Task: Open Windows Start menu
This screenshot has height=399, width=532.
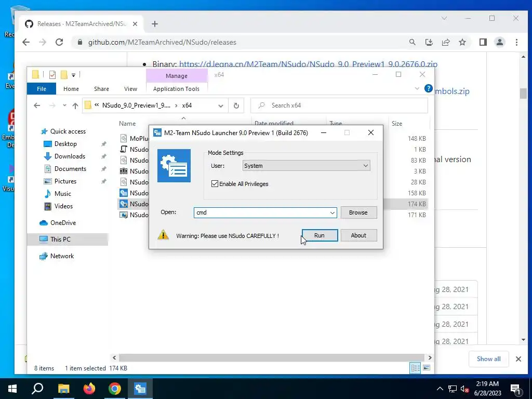Action: click(x=12, y=389)
